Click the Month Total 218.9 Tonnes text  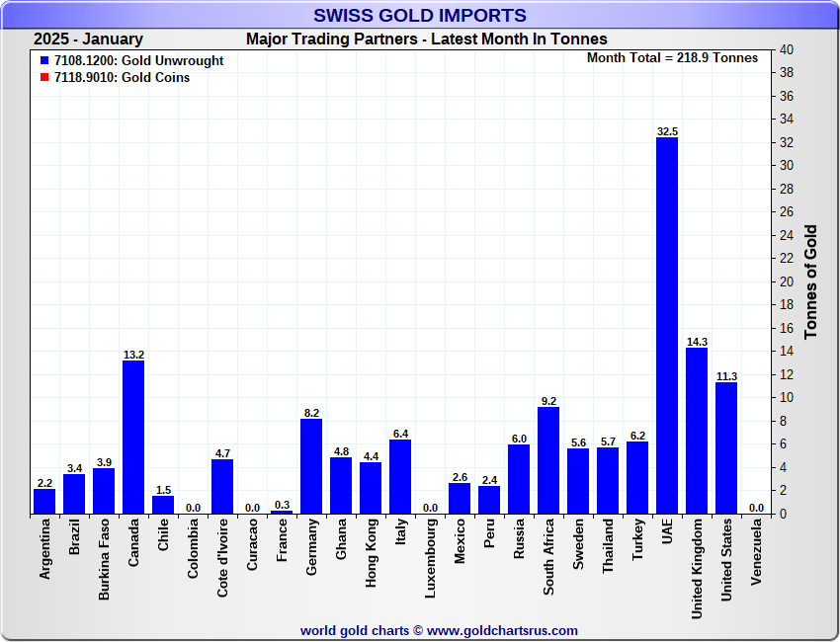click(x=672, y=58)
